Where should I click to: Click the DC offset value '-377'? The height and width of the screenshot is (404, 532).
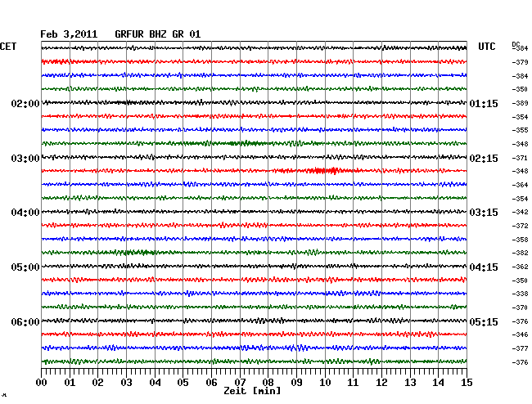pos(520,348)
